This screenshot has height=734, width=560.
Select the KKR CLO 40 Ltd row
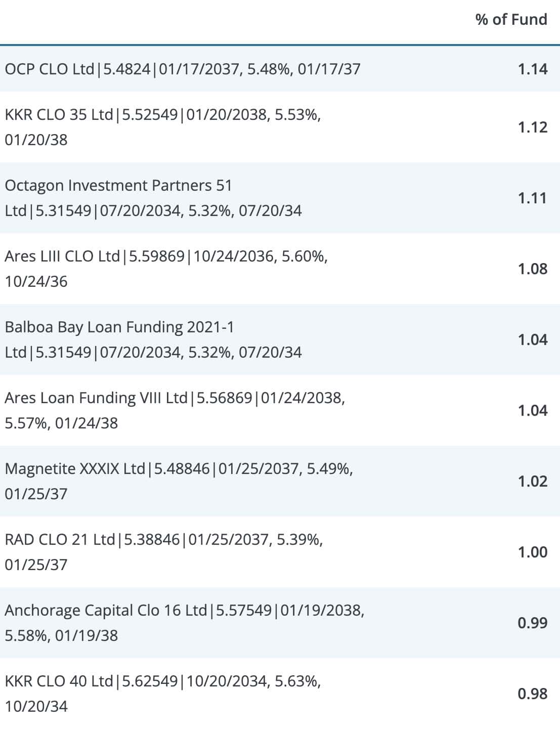(280, 694)
